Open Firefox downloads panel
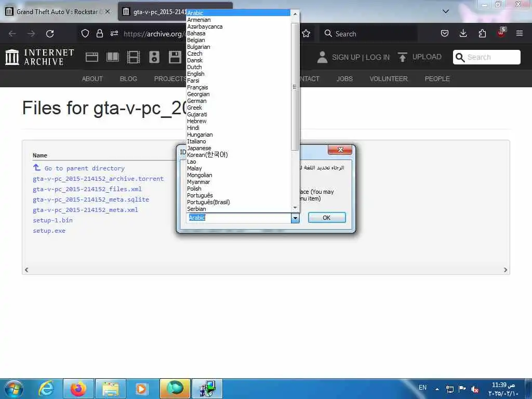The height and width of the screenshot is (399, 532). [x=463, y=33]
